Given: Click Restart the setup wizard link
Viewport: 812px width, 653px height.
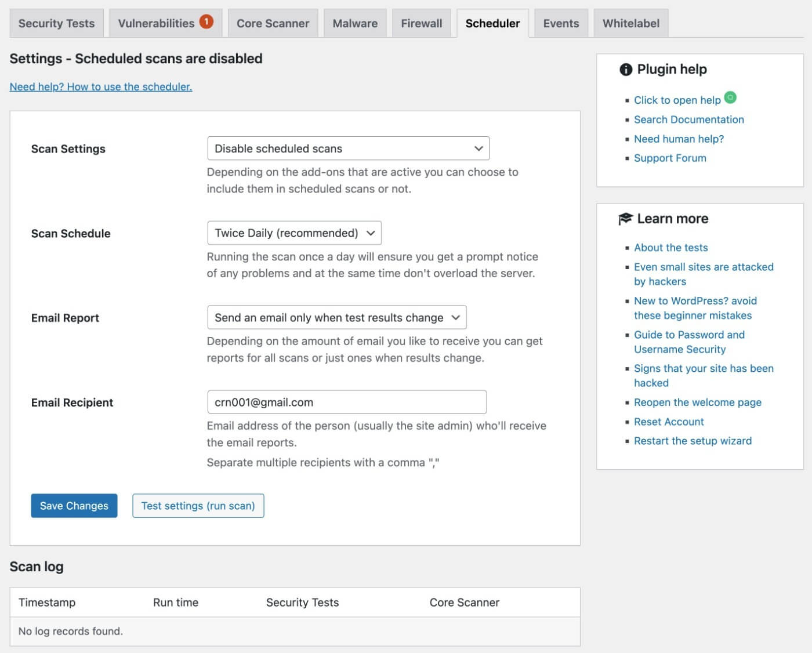Looking at the screenshot, I should point(693,441).
